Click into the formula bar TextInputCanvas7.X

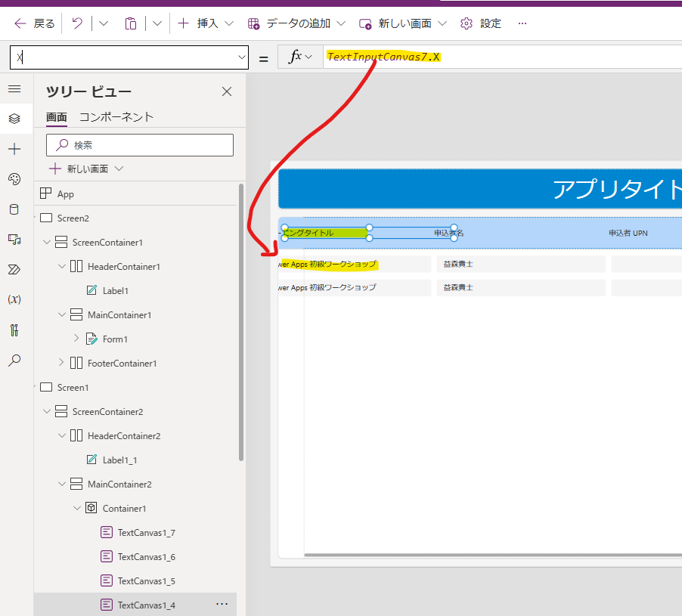(x=501, y=57)
